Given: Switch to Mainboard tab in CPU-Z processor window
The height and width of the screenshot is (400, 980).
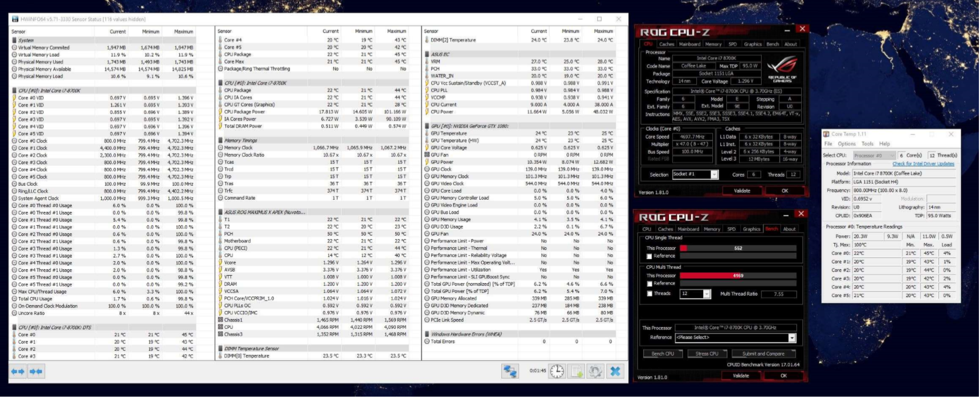Looking at the screenshot, I should pyautogui.click(x=689, y=44).
